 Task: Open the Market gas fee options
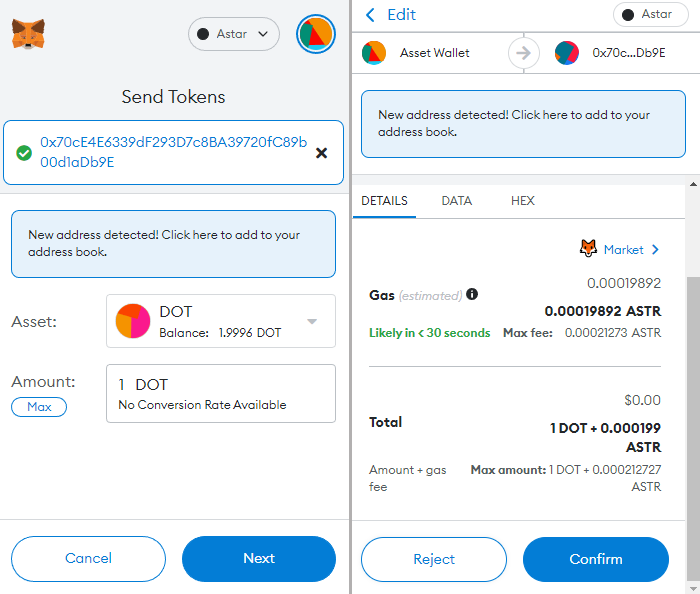coord(620,249)
